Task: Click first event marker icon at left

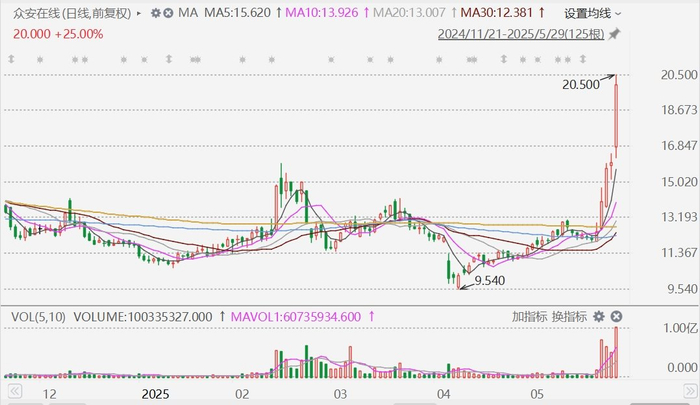Action: pyautogui.click(x=11, y=59)
